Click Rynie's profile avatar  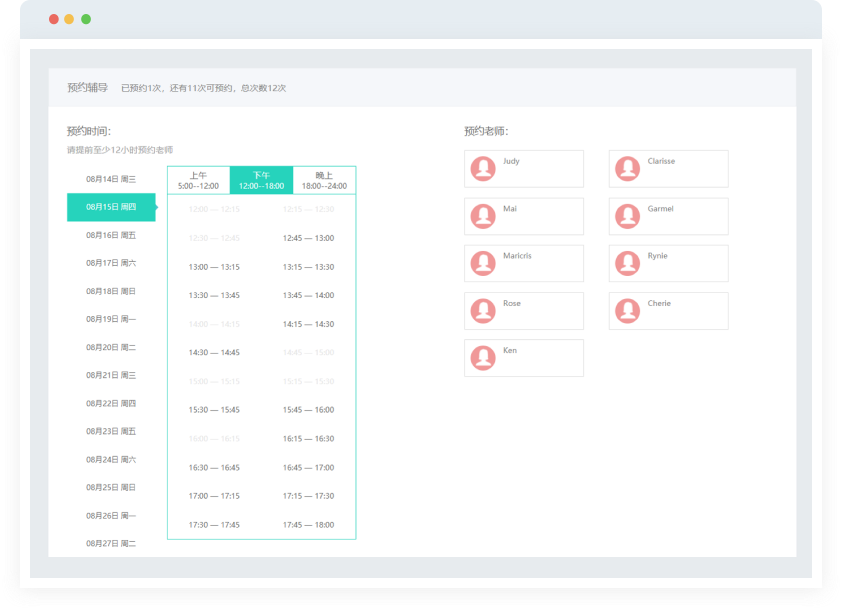tap(627, 263)
